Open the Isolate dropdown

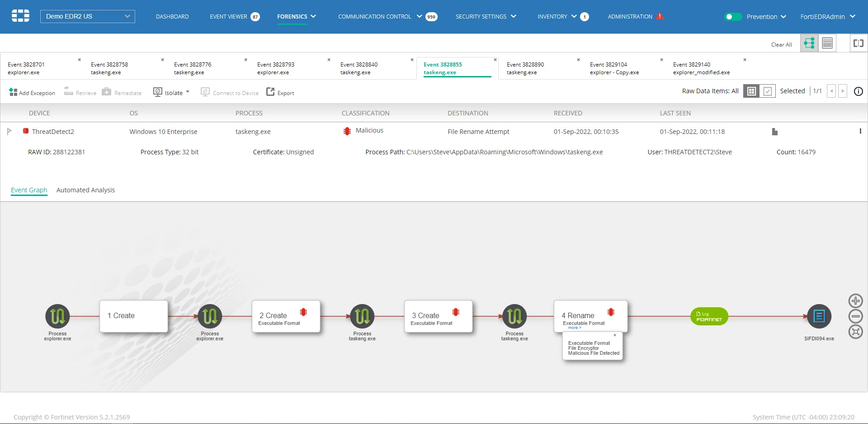(171, 92)
